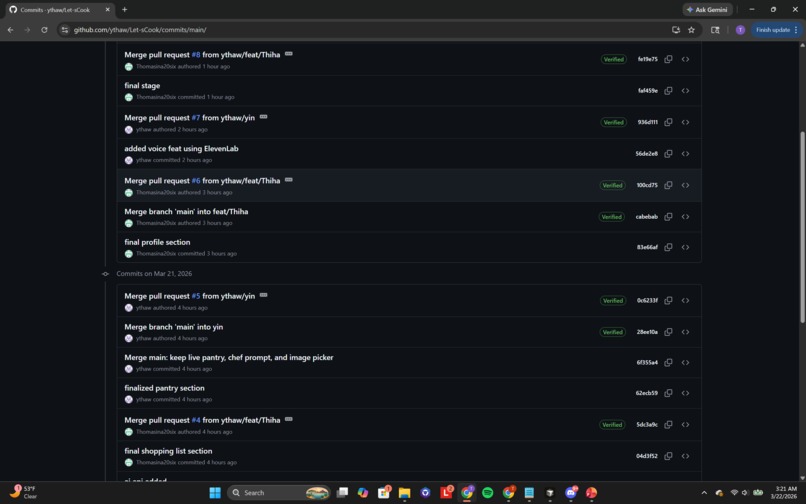Screen dimensions: 806x504
Task: Open File Explorer from the taskbar
Action: coord(404,493)
